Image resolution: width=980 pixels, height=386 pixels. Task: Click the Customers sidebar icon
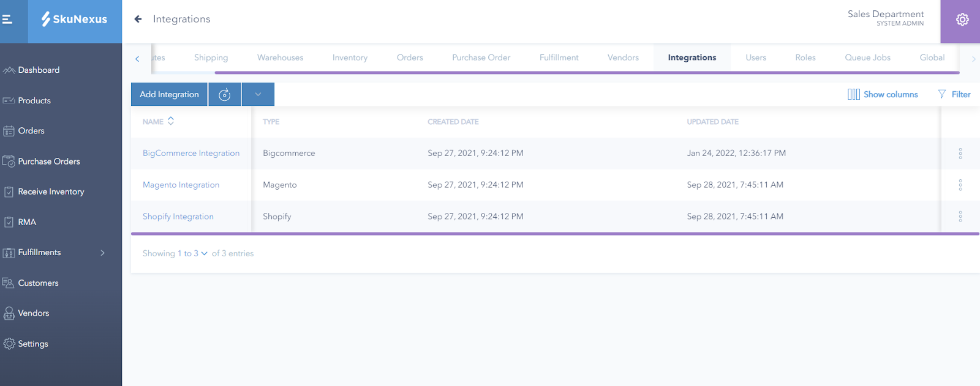click(9, 283)
